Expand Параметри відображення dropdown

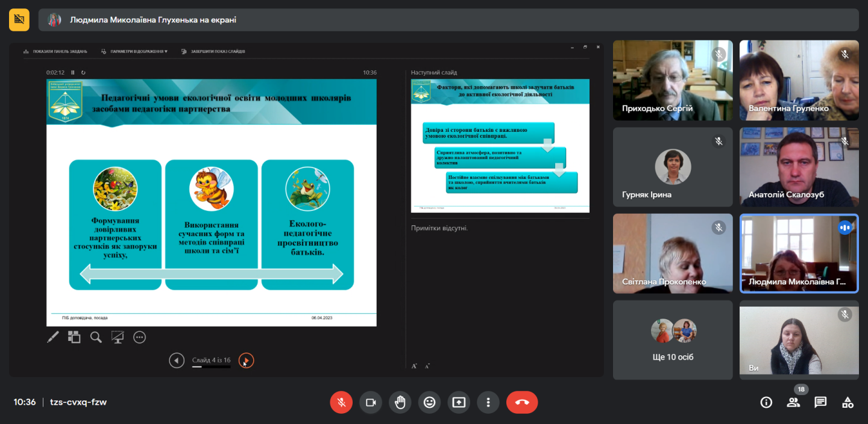point(135,52)
